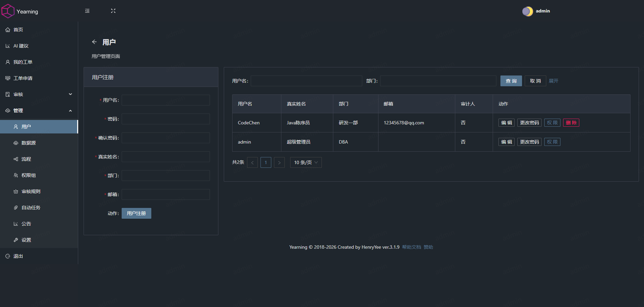Click the sidebar collapse menu icon
The height and width of the screenshot is (307, 644).
click(x=87, y=11)
